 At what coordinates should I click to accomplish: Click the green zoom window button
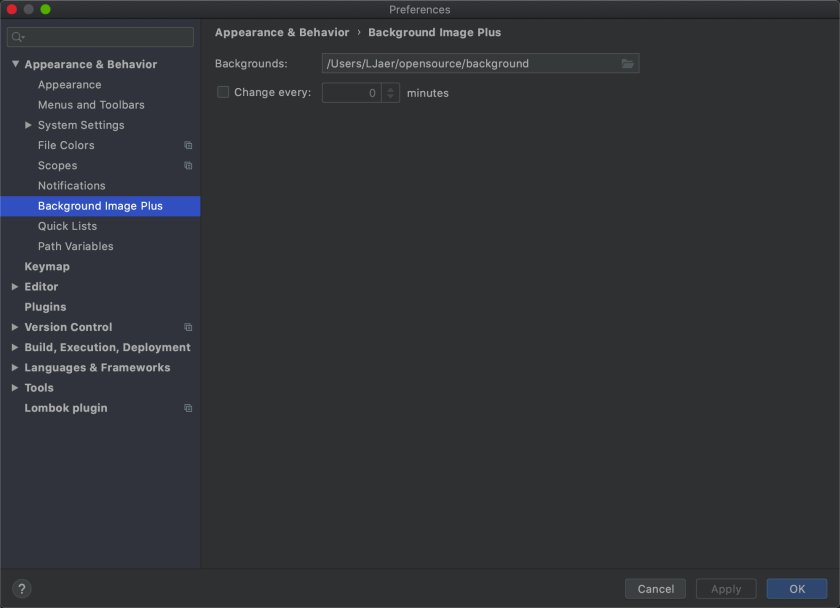(46, 9)
